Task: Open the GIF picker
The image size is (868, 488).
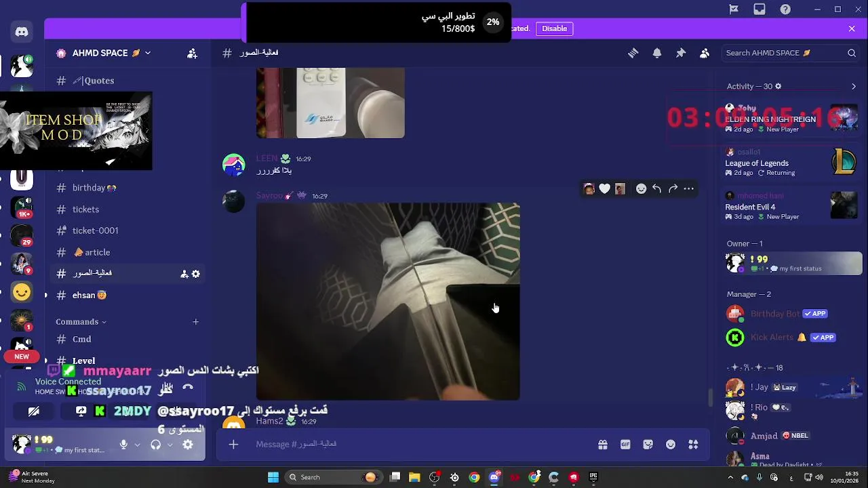Action: [625, 445]
